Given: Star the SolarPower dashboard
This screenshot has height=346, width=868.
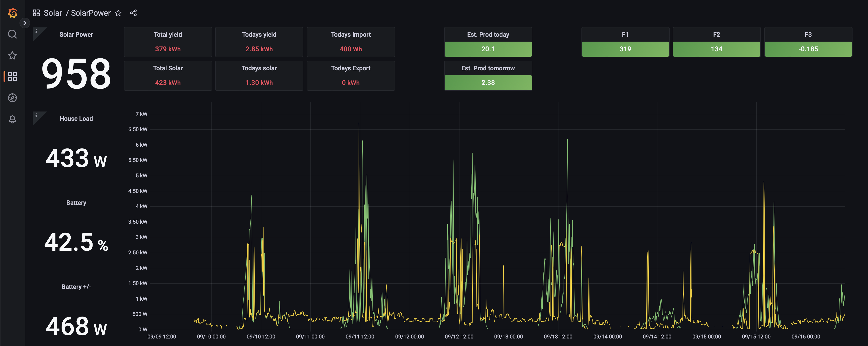Looking at the screenshot, I should coord(118,13).
